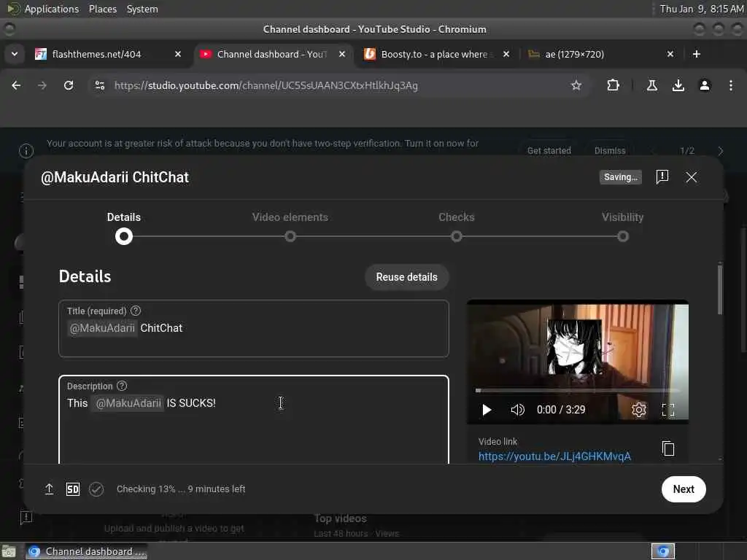Jump to the Checks step

[x=457, y=236]
